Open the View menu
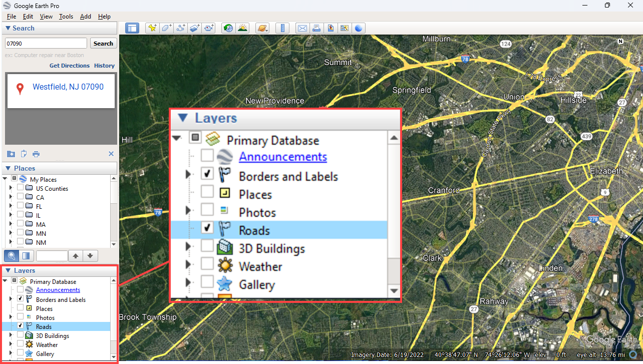643x364 pixels. coord(46,17)
